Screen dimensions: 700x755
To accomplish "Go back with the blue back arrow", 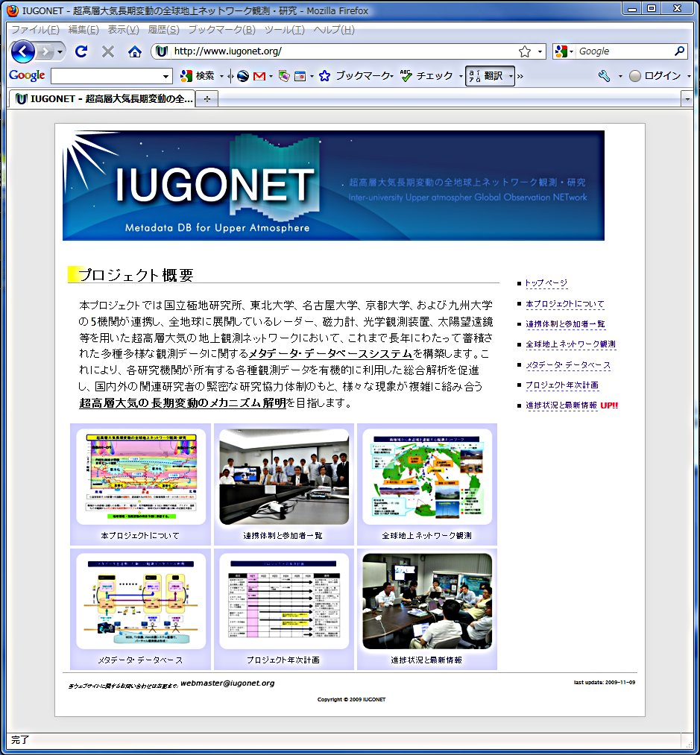I will 22,51.
